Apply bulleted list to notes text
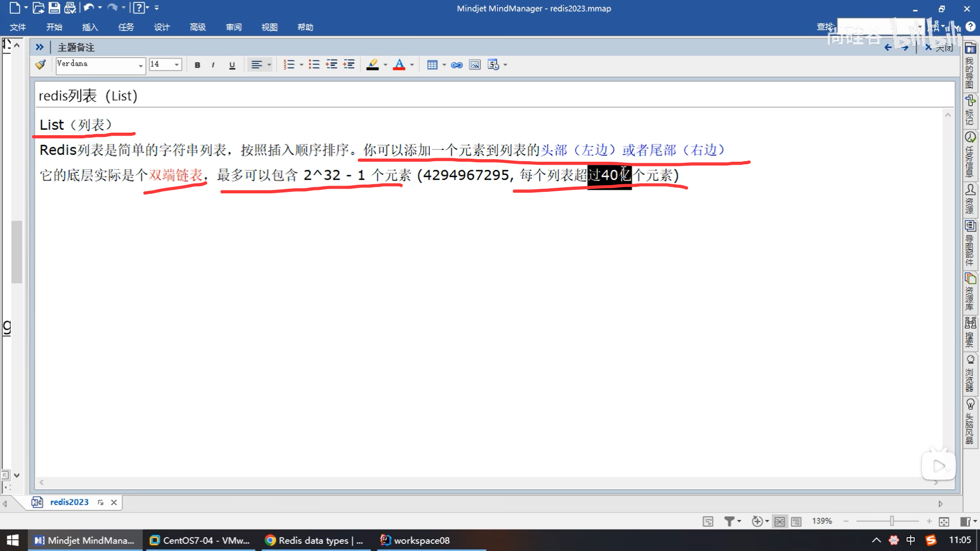 point(314,64)
